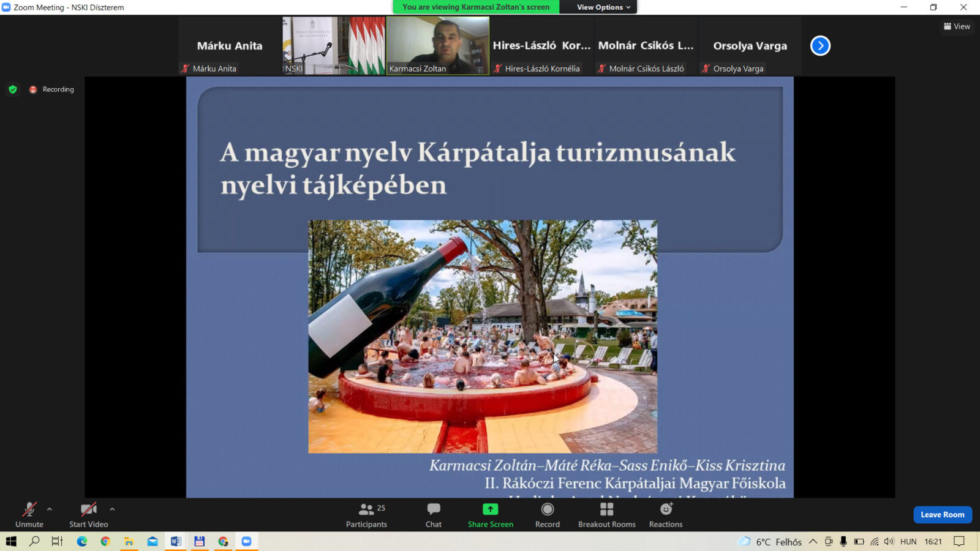This screenshot has height=551, width=980.
Task: Start recording with the Record button
Action: pos(548,515)
